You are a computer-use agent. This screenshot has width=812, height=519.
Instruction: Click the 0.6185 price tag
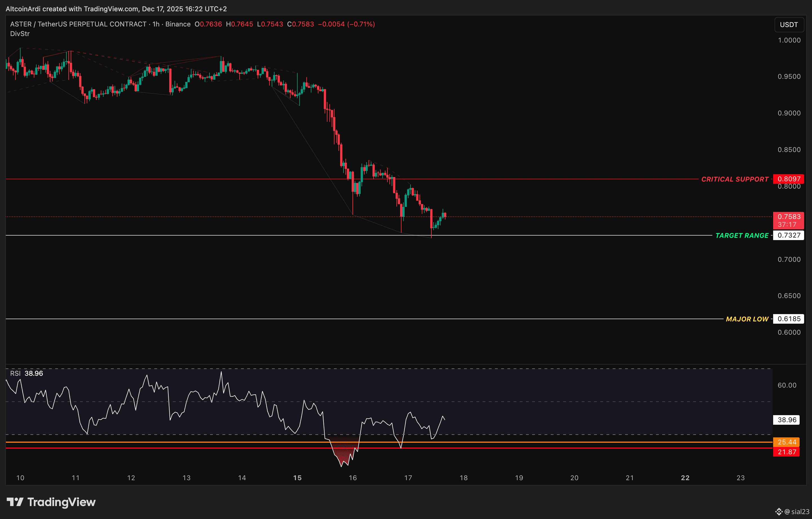pos(788,319)
